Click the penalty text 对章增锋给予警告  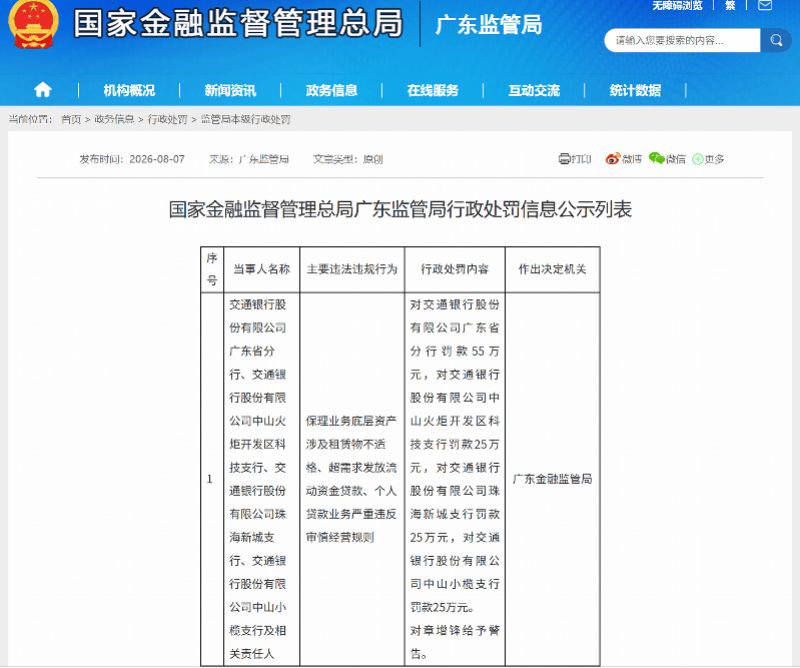tap(455, 642)
